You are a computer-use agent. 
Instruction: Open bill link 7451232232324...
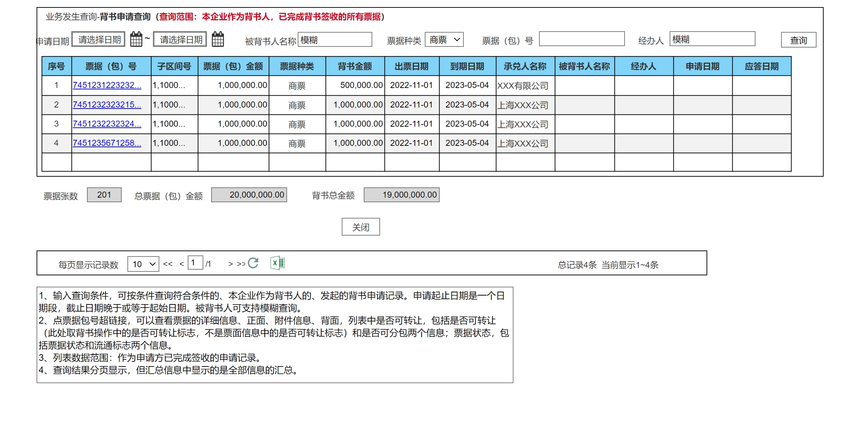(x=107, y=124)
